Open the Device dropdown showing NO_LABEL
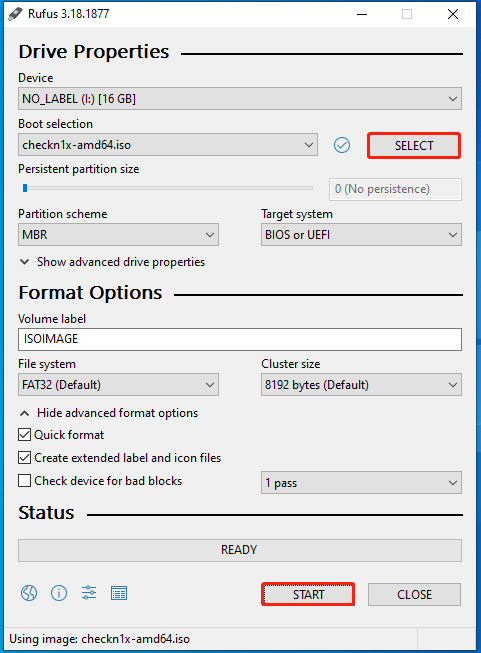Viewport: 481px width, 653px height. click(x=240, y=99)
